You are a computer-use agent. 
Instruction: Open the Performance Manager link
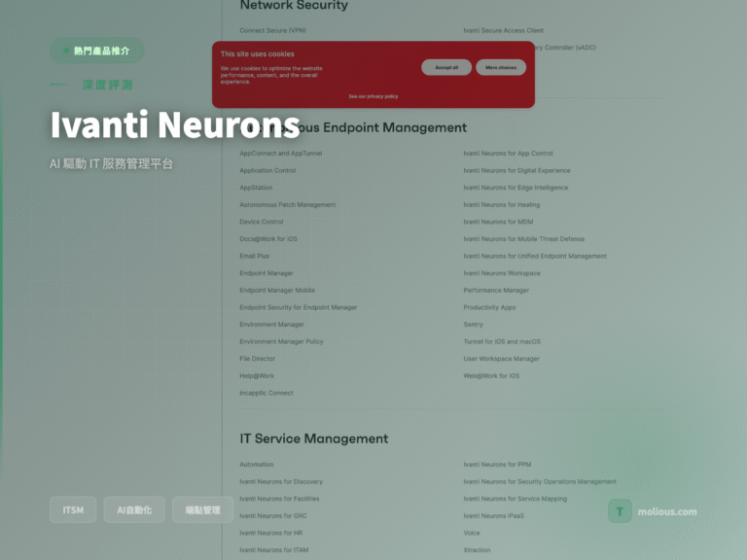pyautogui.click(x=496, y=291)
